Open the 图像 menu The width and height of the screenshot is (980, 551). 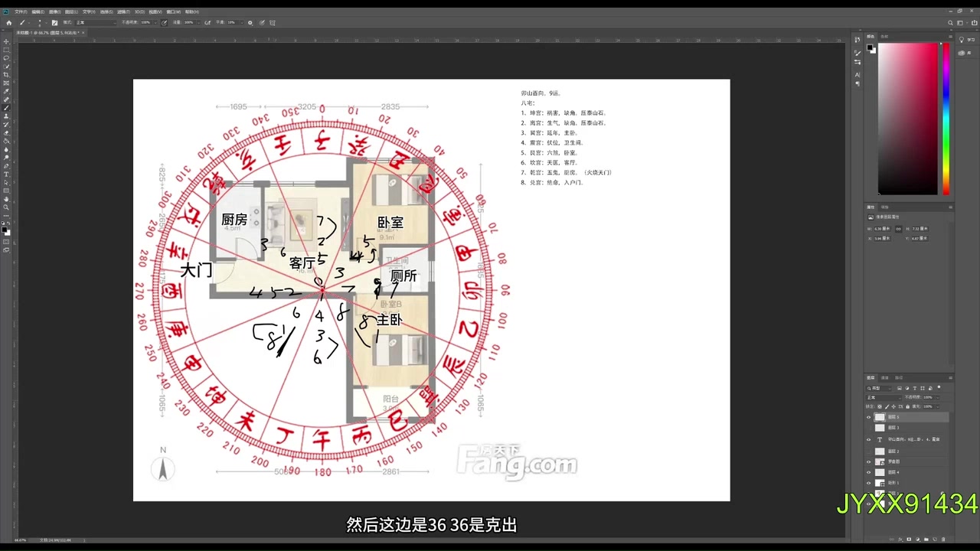[x=54, y=11]
